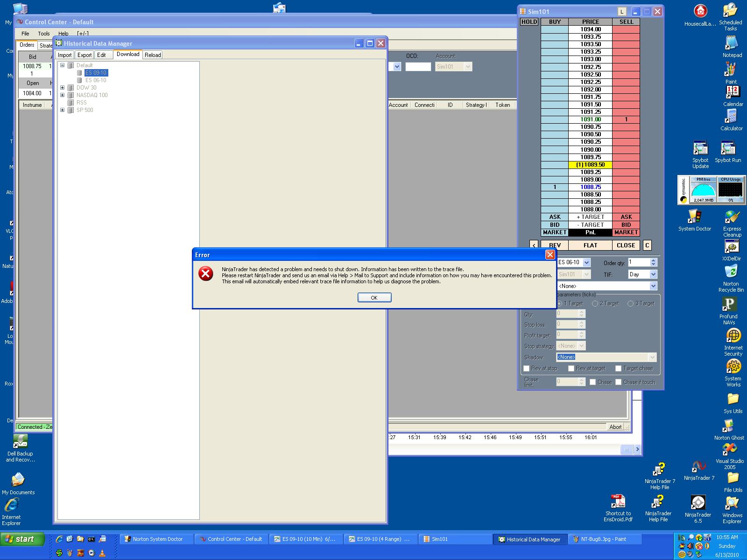Open the Account dropdown in Control Center
747x560 pixels.
click(468, 67)
